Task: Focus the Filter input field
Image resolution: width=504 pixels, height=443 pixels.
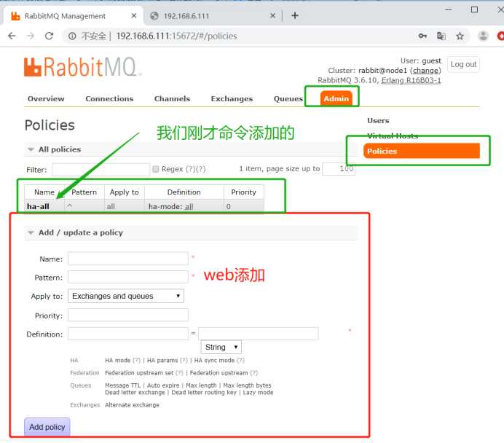Action: 101,170
